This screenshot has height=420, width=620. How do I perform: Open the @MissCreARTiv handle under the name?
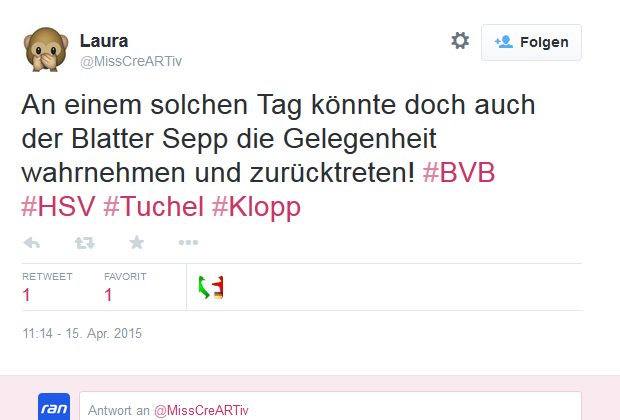131,61
